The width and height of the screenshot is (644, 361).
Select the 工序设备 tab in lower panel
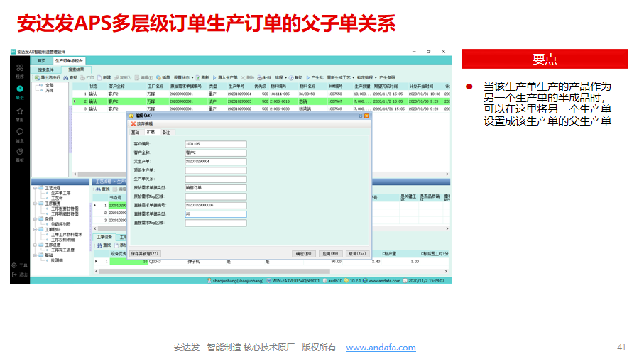pos(104,237)
